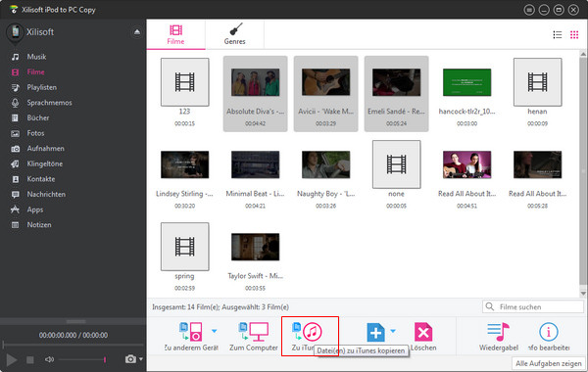Switch to list view mode
Image resolution: width=588 pixels, height=372 pixels.
(558, 35)
